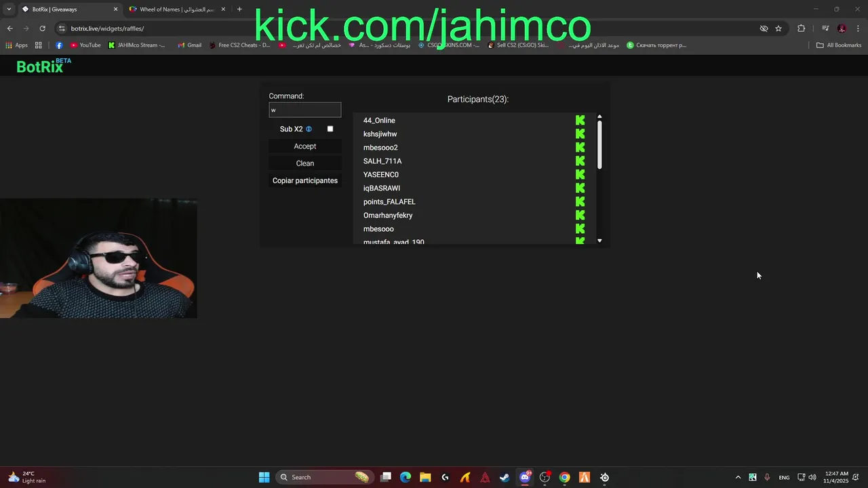This screenshot has height=488, width=868.
Task: Open Sub X2 info tooltip icon
Action: click(x=309, y=129)
